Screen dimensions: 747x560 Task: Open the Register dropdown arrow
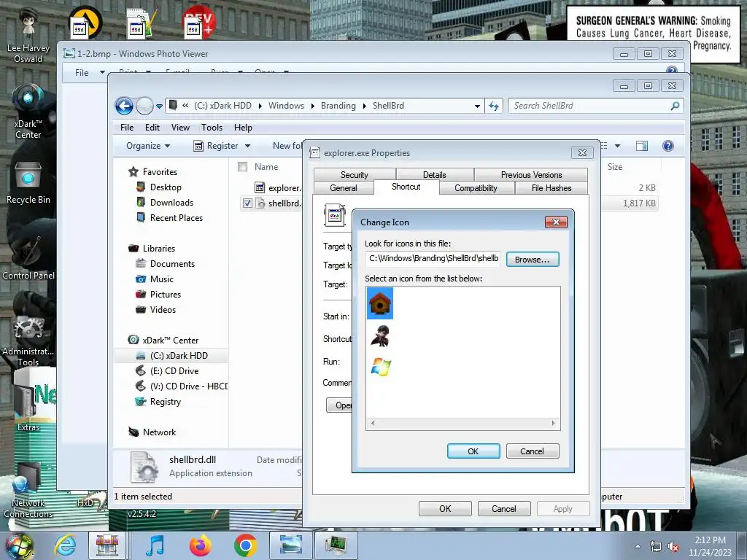[x=248, y=146]
